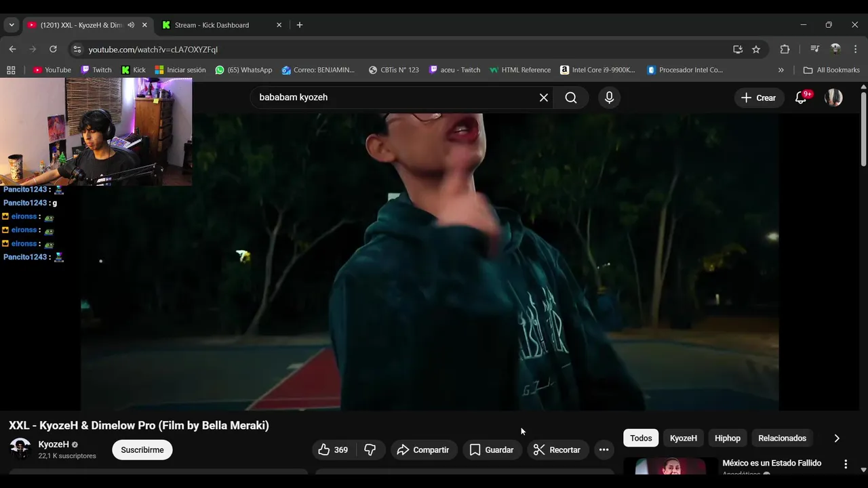View site information icon in address bar

(x=77, y=49)
